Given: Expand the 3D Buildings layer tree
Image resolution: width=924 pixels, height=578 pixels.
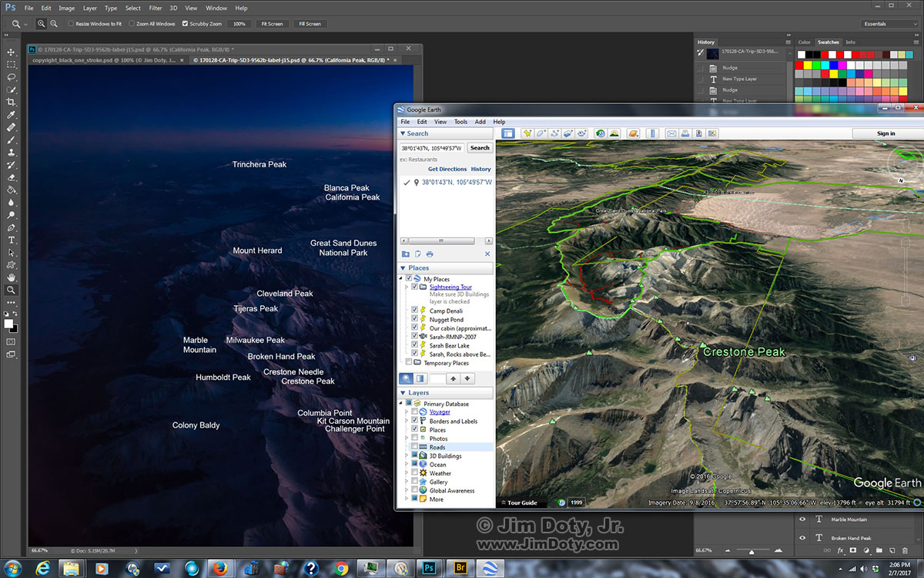Looking at the screenshot, I should click(407, 456).
